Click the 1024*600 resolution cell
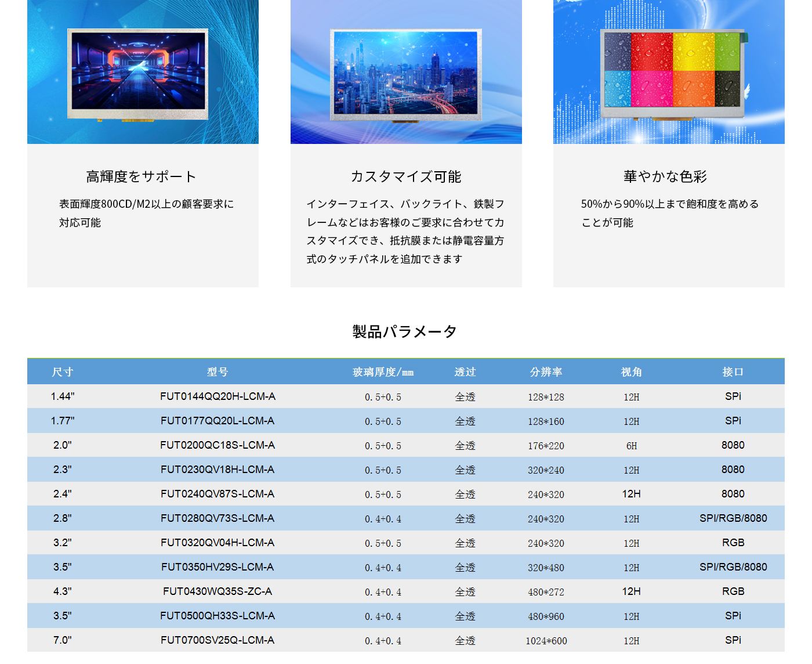 coord(546,641)
